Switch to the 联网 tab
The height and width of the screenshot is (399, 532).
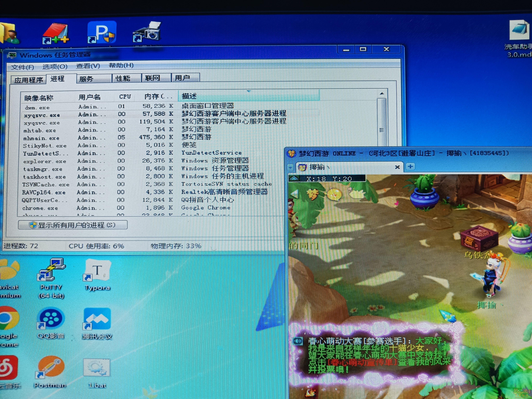point(157,78)
